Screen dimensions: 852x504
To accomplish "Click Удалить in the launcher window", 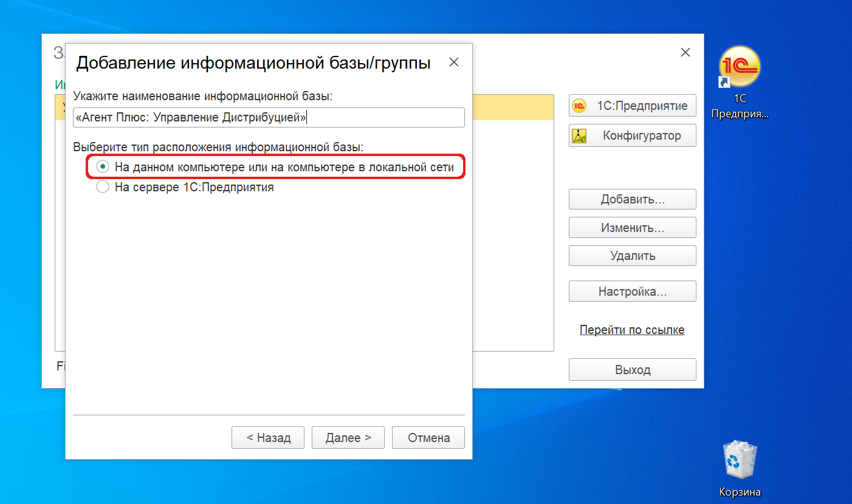I will [x=633, y=256].
